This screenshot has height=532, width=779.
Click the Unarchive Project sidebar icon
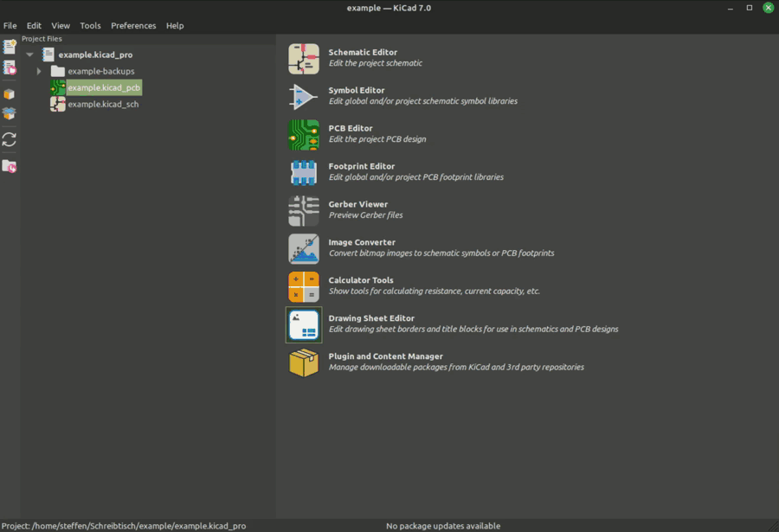pos(9,113)
